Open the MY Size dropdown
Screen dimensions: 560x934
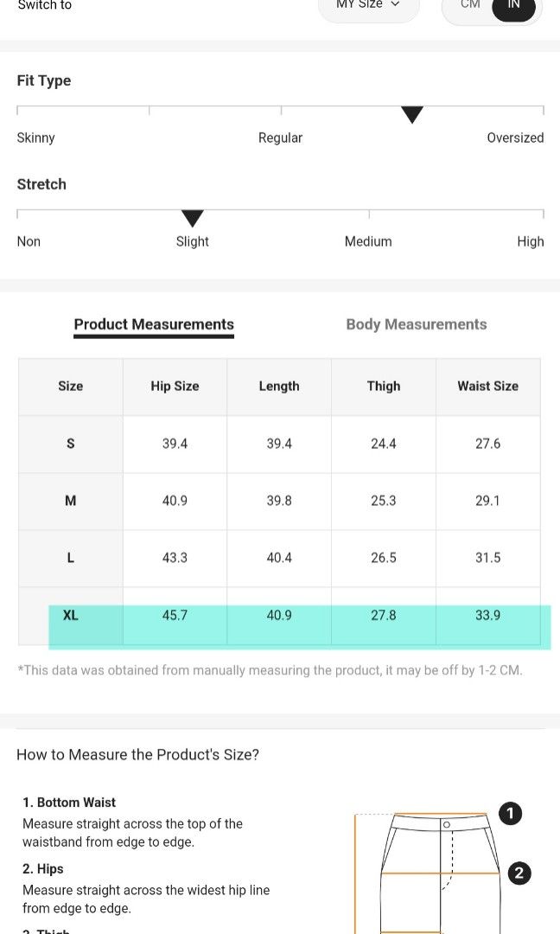click(368, 6)
